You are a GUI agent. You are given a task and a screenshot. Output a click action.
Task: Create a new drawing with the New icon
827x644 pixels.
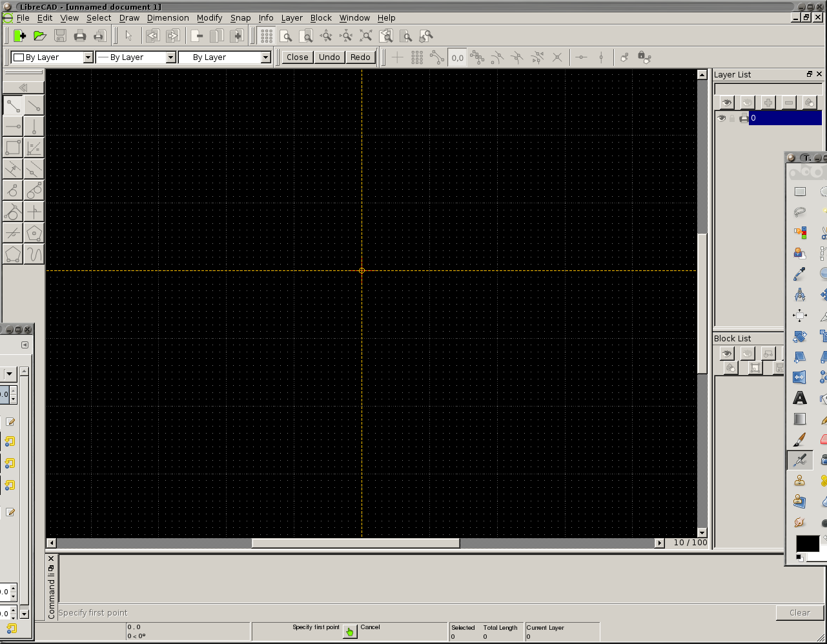19,36
